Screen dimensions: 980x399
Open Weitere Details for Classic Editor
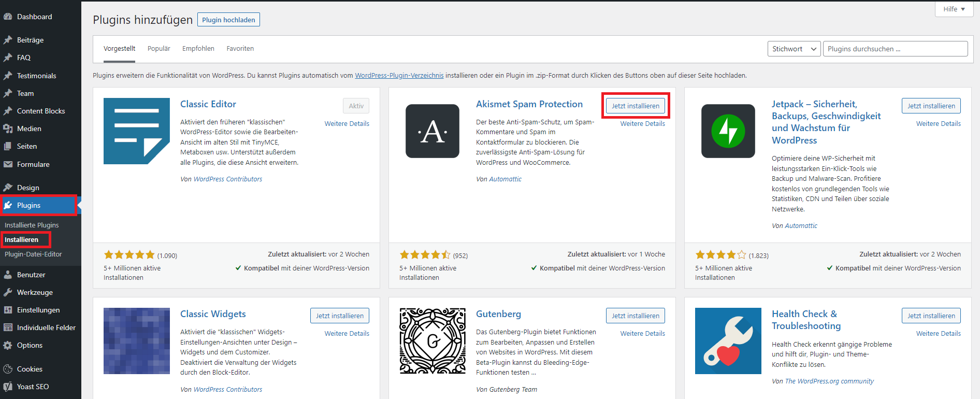(347, 123)
